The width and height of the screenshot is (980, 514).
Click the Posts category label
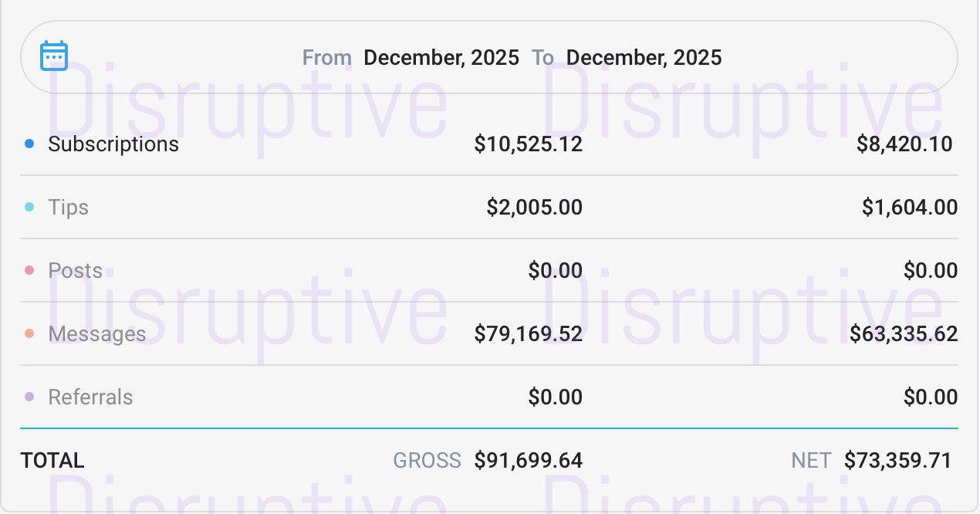point(75,271)
